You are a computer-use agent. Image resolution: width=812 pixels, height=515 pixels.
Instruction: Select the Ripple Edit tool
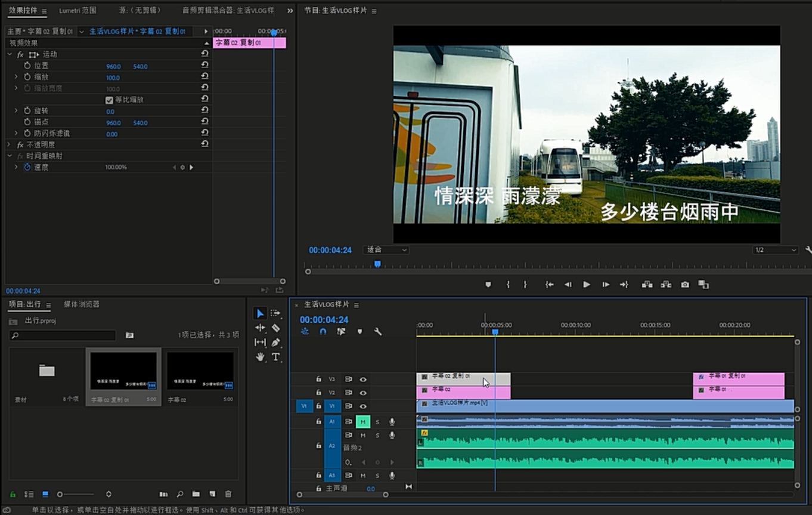coord(260,328)
